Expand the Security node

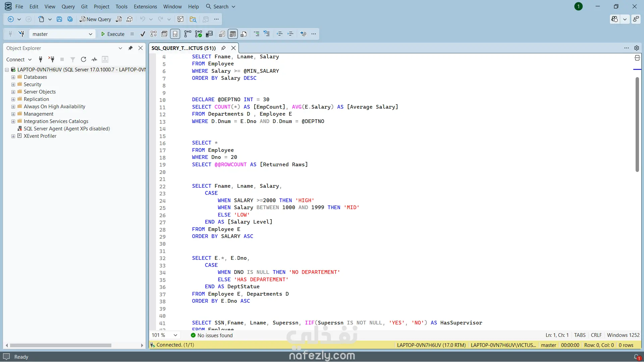(13, 84)
